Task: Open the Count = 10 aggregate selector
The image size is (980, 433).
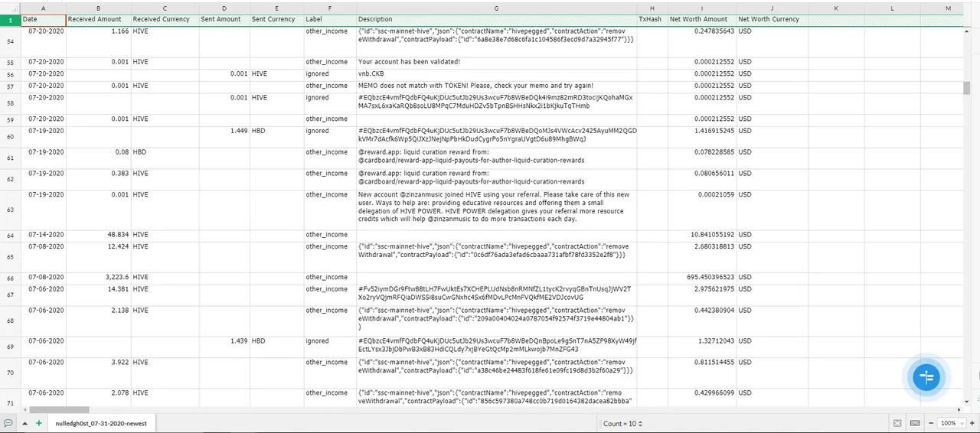Action: (622, 423)
